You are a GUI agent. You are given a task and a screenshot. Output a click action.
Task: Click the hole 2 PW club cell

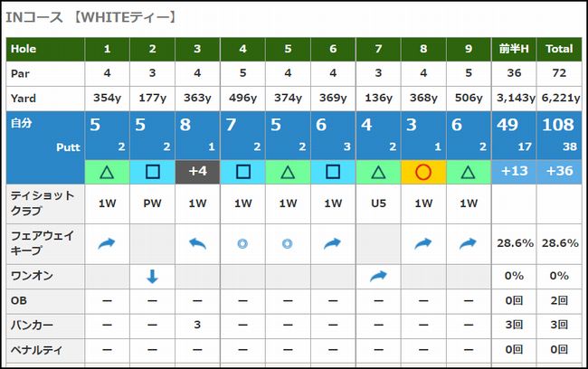pos(152,204)
